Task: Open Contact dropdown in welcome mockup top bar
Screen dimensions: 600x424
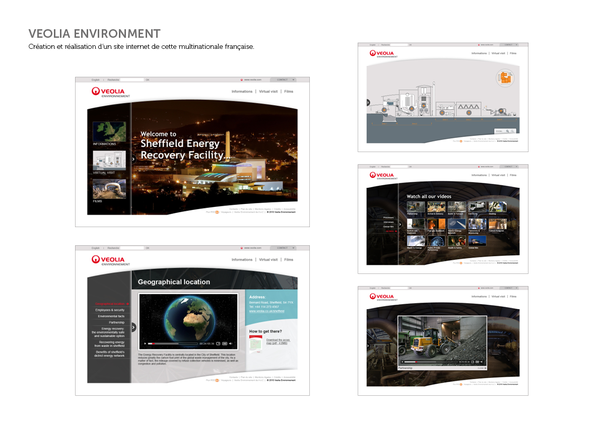Action: [283, 80]
